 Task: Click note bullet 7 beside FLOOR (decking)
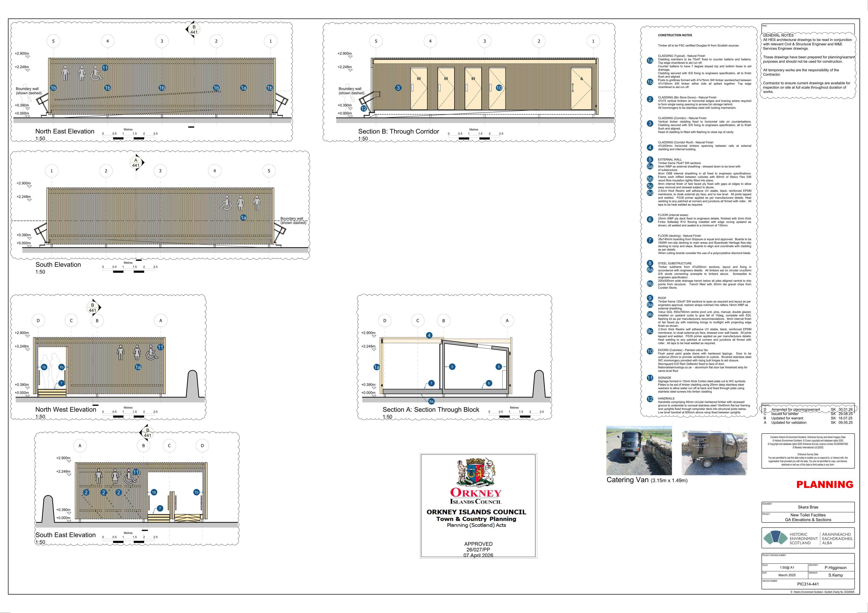(650, 240)
